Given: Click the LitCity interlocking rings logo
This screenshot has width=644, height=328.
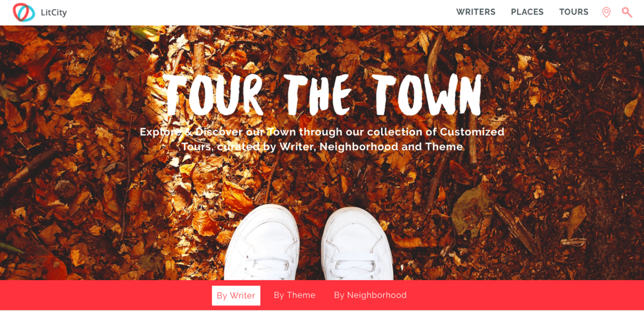Looking at the screenshot, I should (24, 12).
